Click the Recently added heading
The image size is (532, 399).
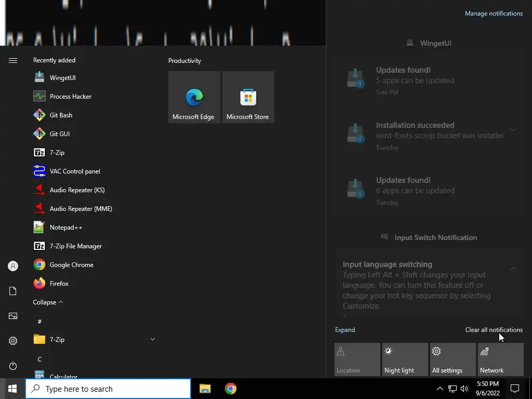(54, 60)
